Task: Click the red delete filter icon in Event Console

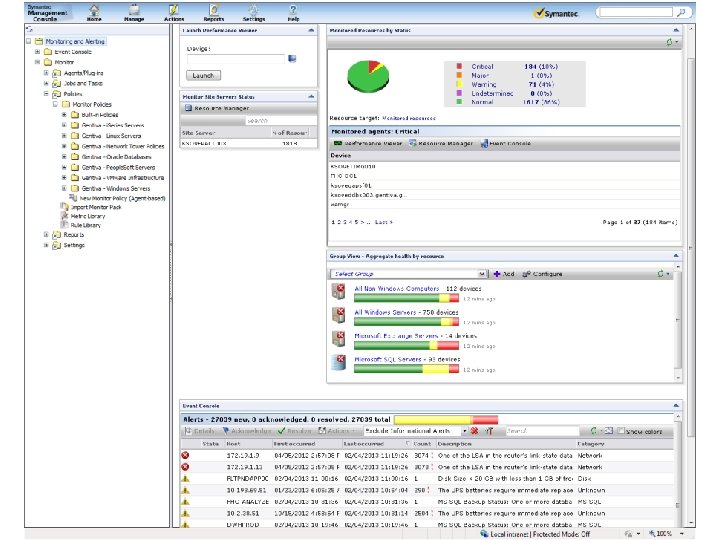Action: (475, 431)
